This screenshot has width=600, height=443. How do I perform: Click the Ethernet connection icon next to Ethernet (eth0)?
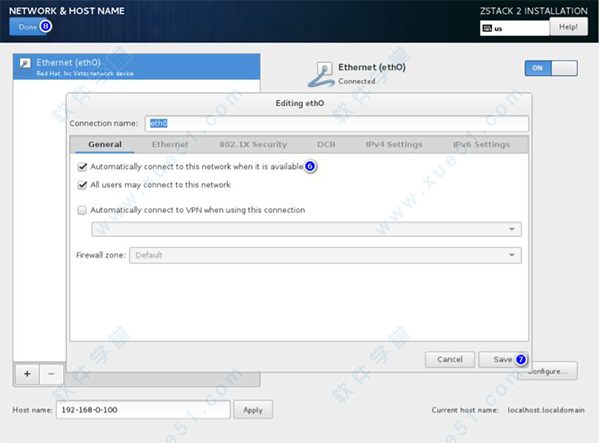[x=324, y=72]
